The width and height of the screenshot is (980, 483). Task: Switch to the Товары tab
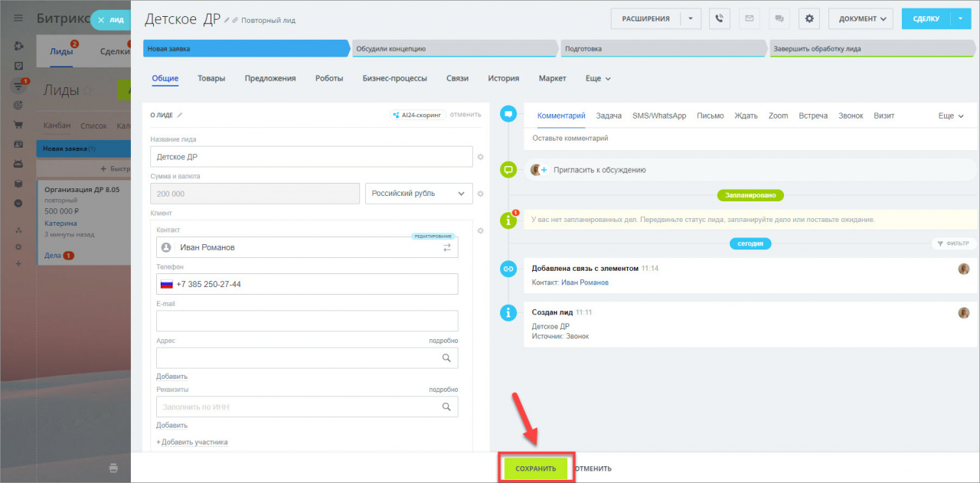coord(211,78)
